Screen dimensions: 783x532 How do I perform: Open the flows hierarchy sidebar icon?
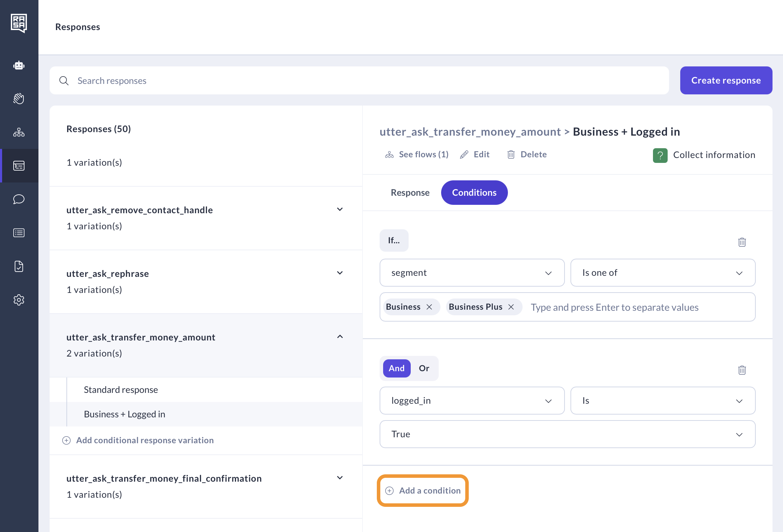coord(19,132)
